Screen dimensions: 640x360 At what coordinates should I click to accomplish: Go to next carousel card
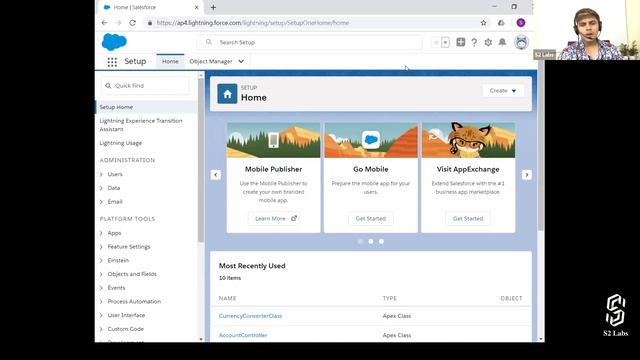[527, 175]
